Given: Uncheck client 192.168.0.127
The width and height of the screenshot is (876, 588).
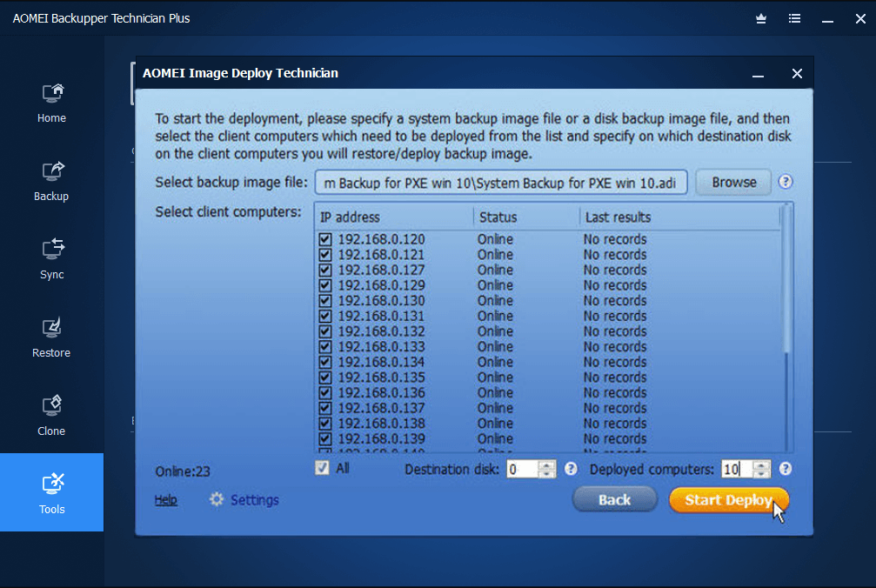Looking at the screenshot, I should click(x=325, y=271).
